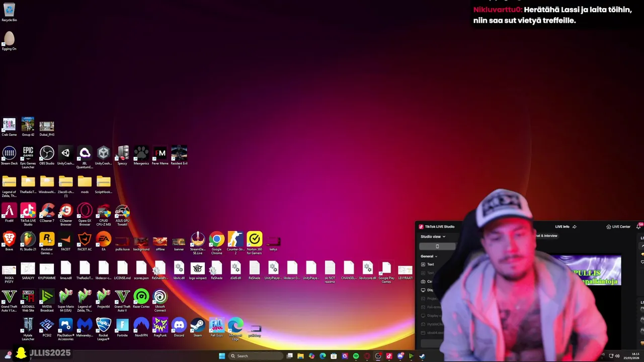This screenshot has width=644, height=362.
Task: Open the Egging On desktop shortcut
Action: click(x=9, y=41)
